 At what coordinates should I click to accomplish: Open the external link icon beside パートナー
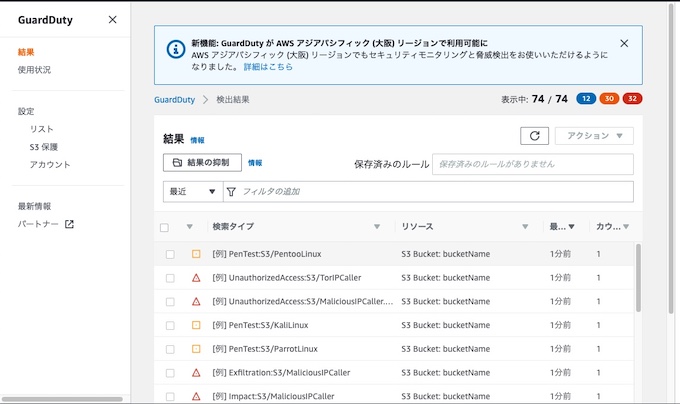[x=69, y=224]
